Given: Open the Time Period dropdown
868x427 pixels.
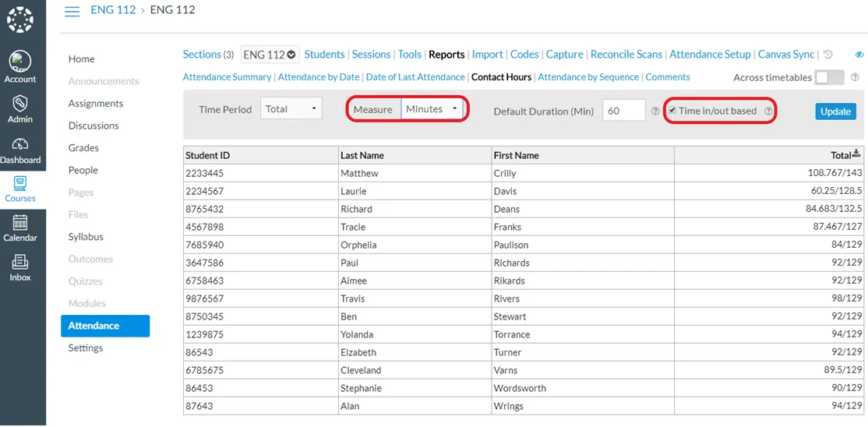Looking at the screenshot, I should (291, 109).
